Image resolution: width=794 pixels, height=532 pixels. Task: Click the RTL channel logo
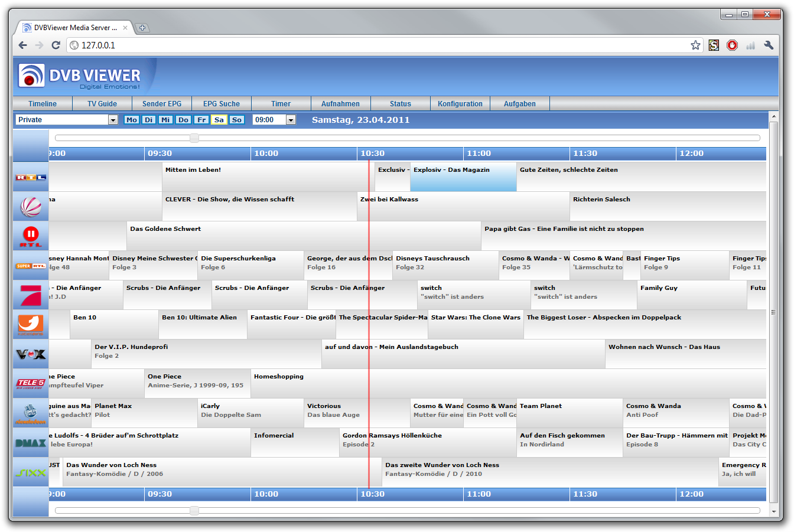(31, 177)
